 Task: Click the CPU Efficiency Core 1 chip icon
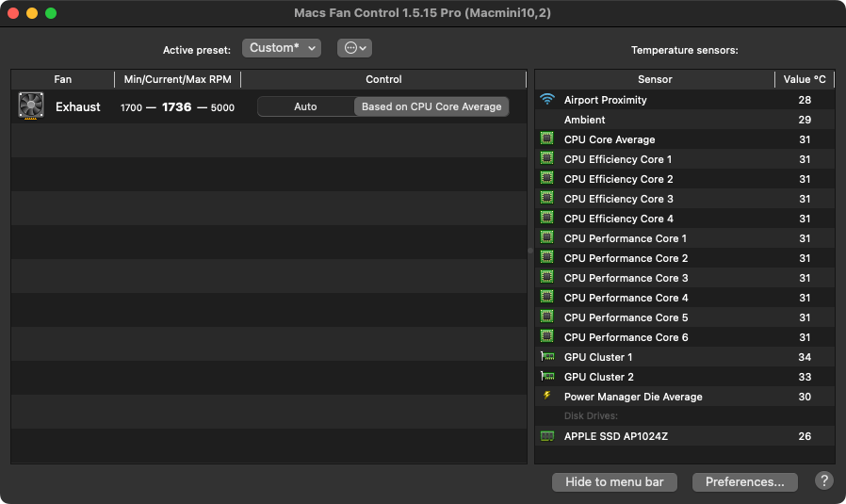tap(547, 158)
